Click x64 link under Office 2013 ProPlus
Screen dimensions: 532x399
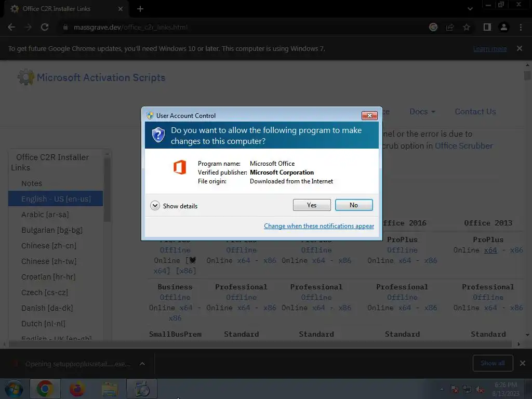tap(490, 250)
